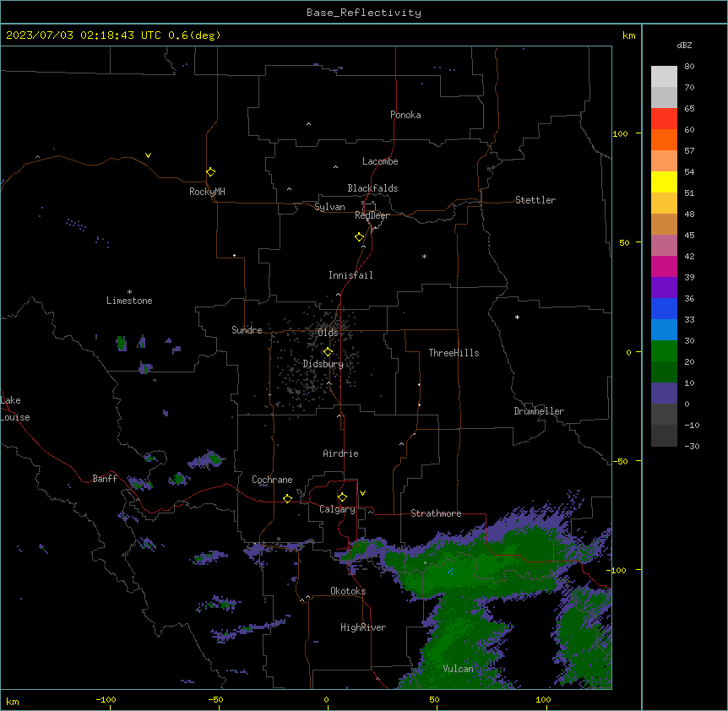Select the white plus marker north of Drumheller

click(517, 317)
